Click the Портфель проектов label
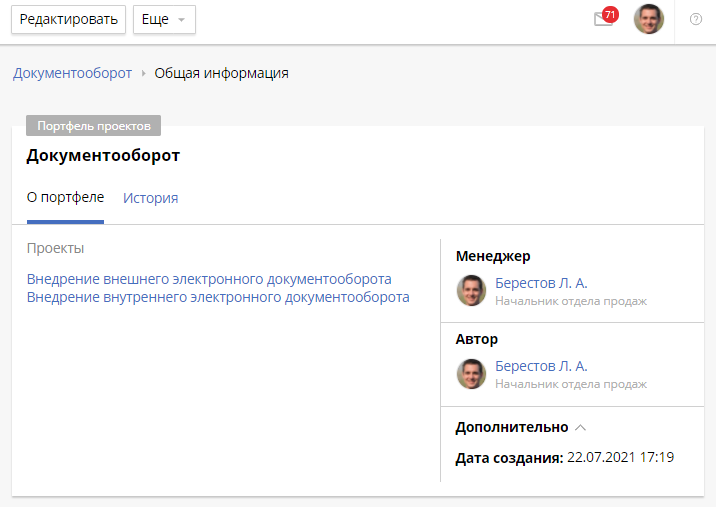Image resolution: width=716 pixels, height=507 pixels. (94, 126)
